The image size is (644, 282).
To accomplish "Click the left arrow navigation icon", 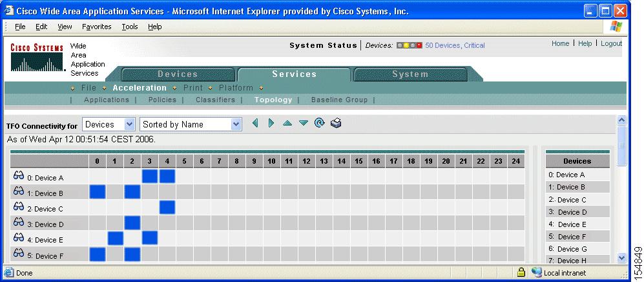I will click(x=255, y=123).
